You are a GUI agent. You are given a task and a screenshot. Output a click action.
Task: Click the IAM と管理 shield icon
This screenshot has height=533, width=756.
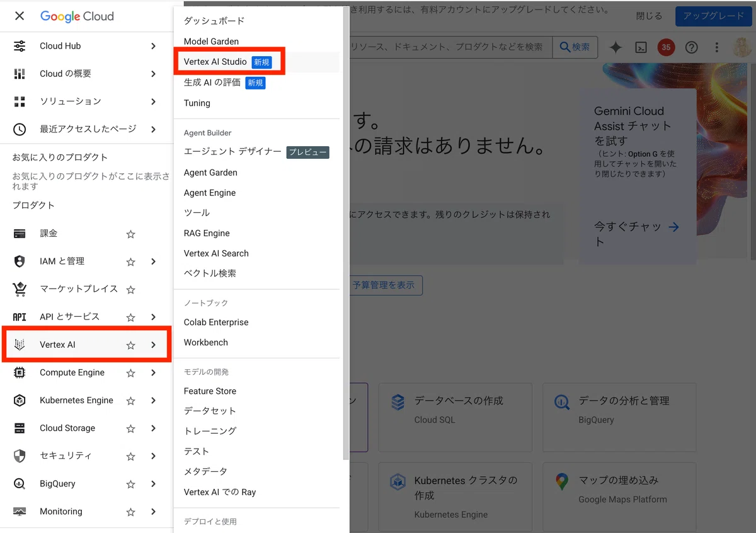click(20, 261)
